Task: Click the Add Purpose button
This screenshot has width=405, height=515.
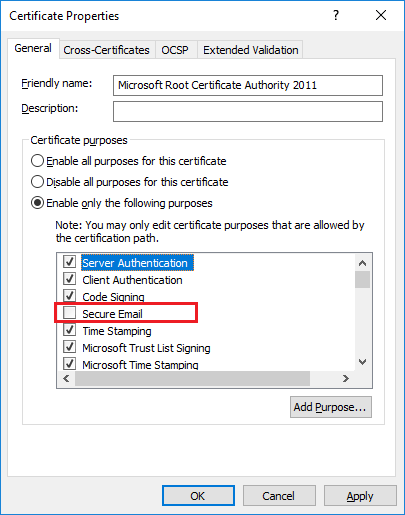Action: click(x=331, y=407)
